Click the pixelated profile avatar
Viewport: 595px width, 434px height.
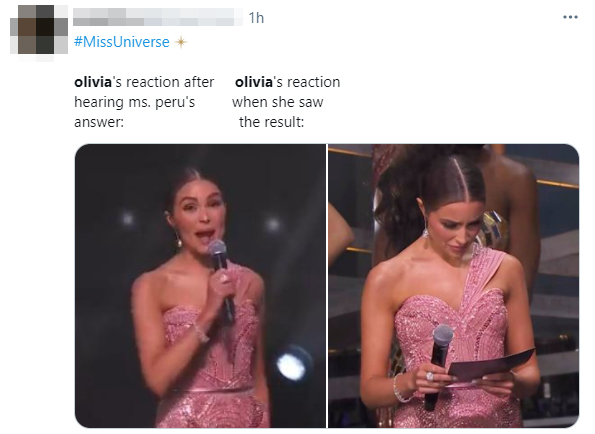click(x=39, y=32)
